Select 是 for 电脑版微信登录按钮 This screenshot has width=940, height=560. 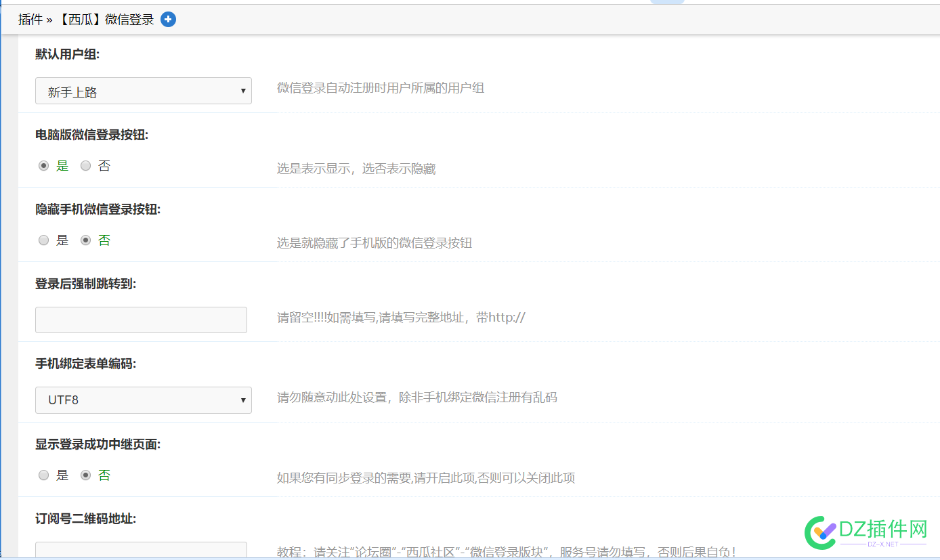44,166
